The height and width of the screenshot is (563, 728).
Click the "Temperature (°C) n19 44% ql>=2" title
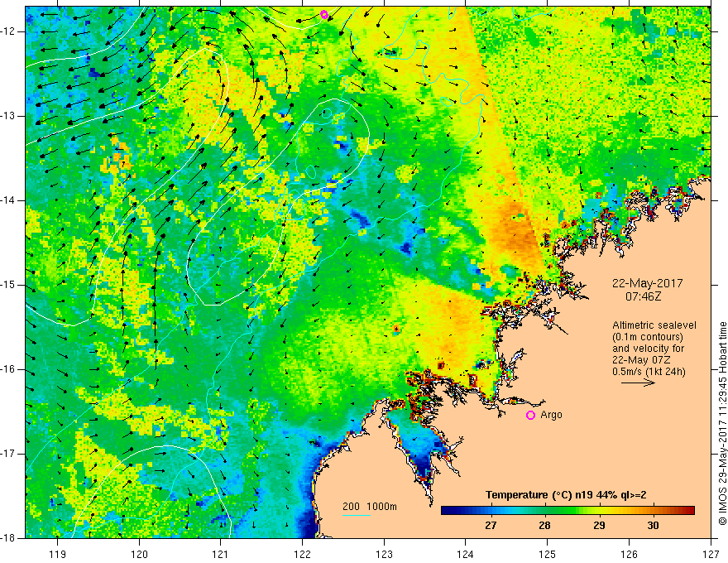click(566, 495)
